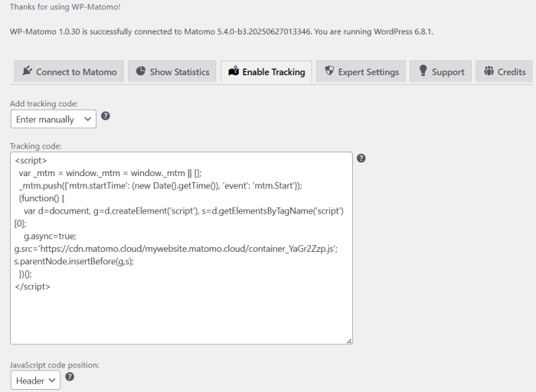Open the Expert Settings tab
Screen dimensions: 536x392
361,72
